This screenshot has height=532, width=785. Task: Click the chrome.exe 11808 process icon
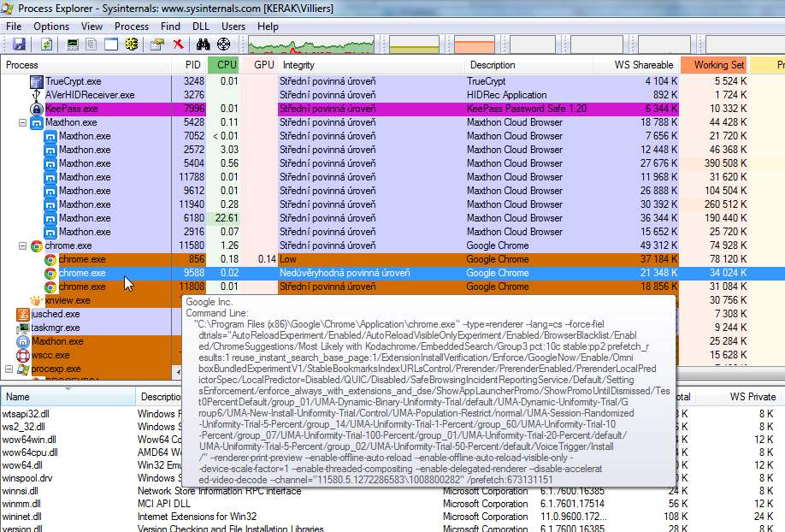(x=50, y=287)
